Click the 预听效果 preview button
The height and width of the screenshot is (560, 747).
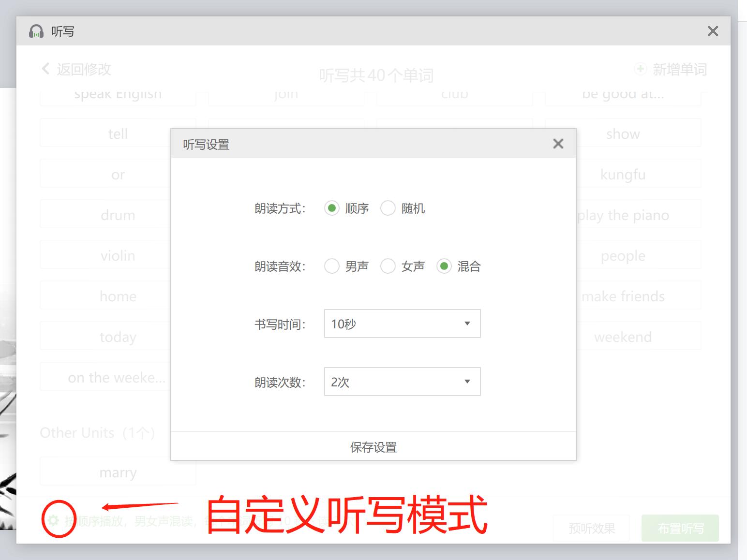tap(591, 528)
